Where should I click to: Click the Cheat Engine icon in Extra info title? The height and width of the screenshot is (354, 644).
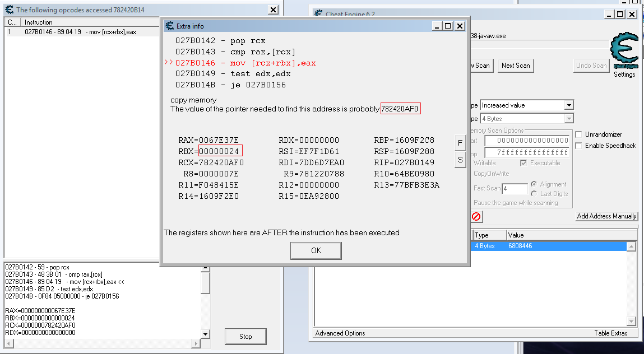[169, 26]
